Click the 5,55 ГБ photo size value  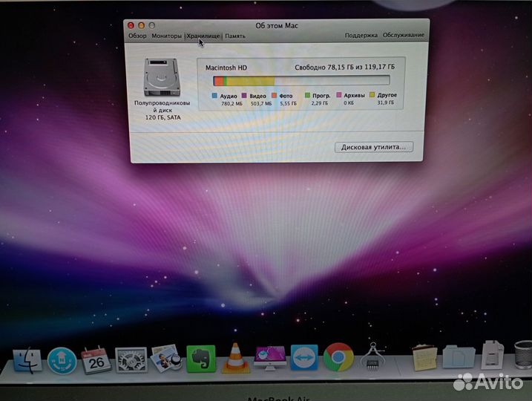click(x=289, y=103)
